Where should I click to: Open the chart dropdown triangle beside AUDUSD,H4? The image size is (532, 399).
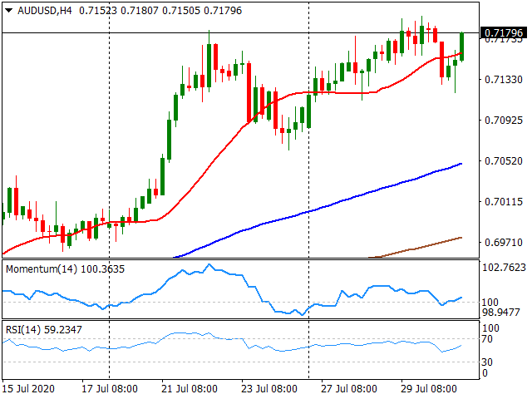(x=9, y=11)
